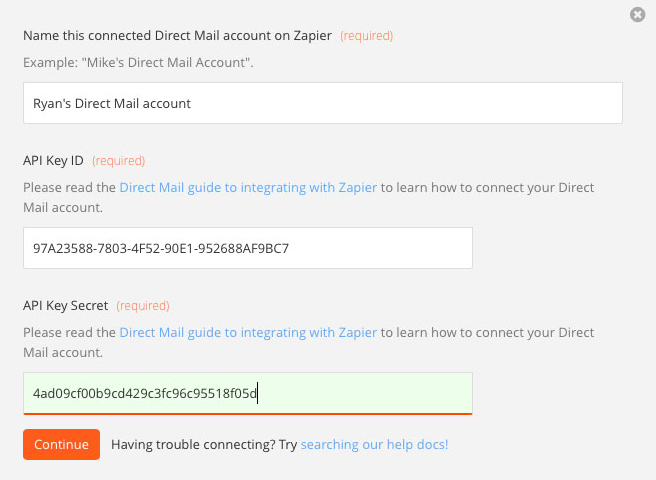656x480 pixels.
Task: Click the 97A23588 key ID value text
Action: point(161,249)
